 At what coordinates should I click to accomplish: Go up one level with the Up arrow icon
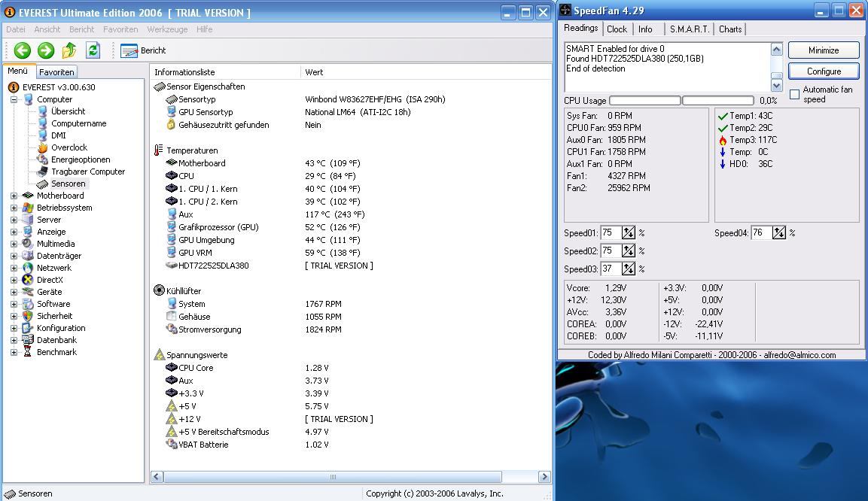(x=69, y=50)
